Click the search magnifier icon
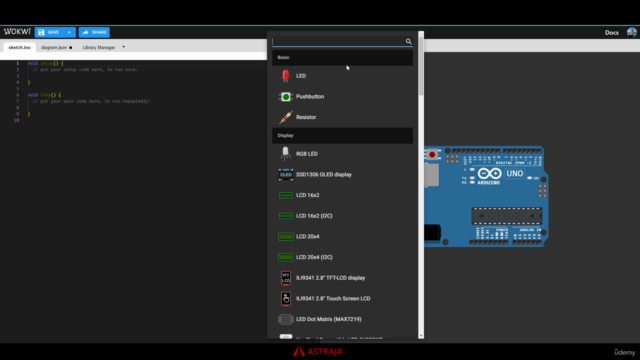The height and width of the screenshot is (360, 640). pos(408,41)
